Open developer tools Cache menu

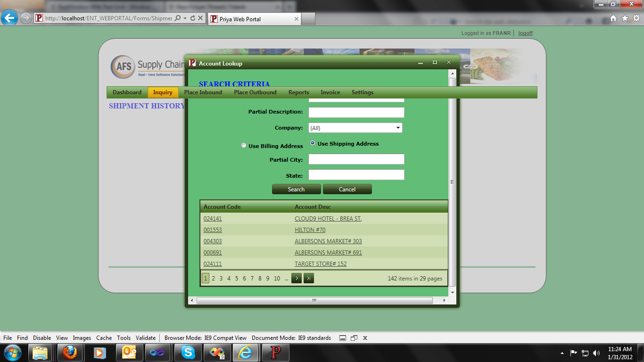pyautogui.click(x=104, y=338)
